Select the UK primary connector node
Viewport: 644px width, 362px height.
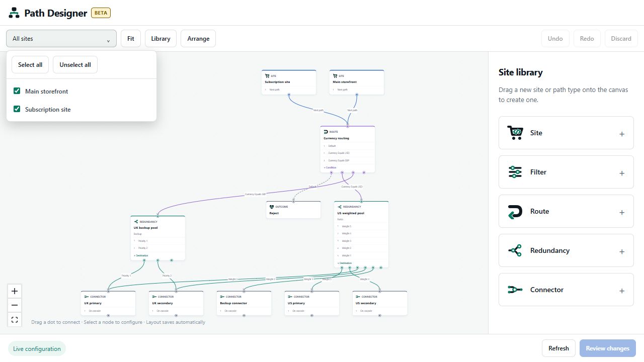pyautogui.click(x=108, y=303)
